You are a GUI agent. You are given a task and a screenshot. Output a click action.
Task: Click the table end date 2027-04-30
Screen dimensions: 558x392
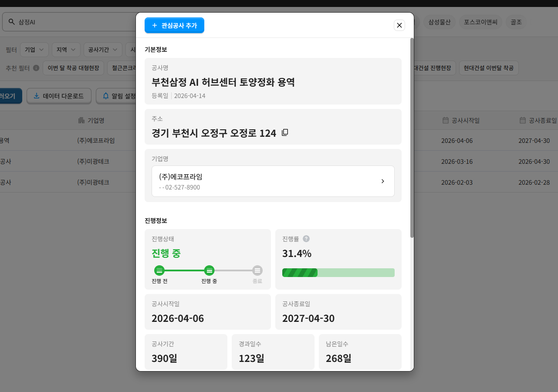point(534,140)
